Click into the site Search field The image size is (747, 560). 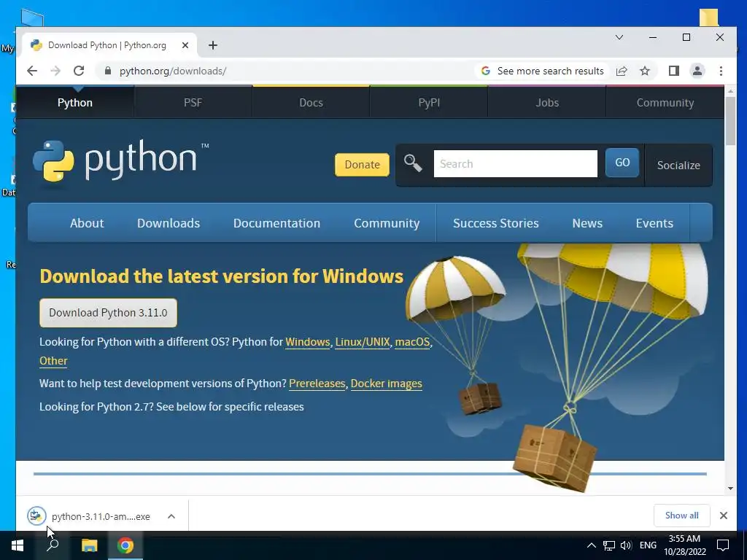516,163
